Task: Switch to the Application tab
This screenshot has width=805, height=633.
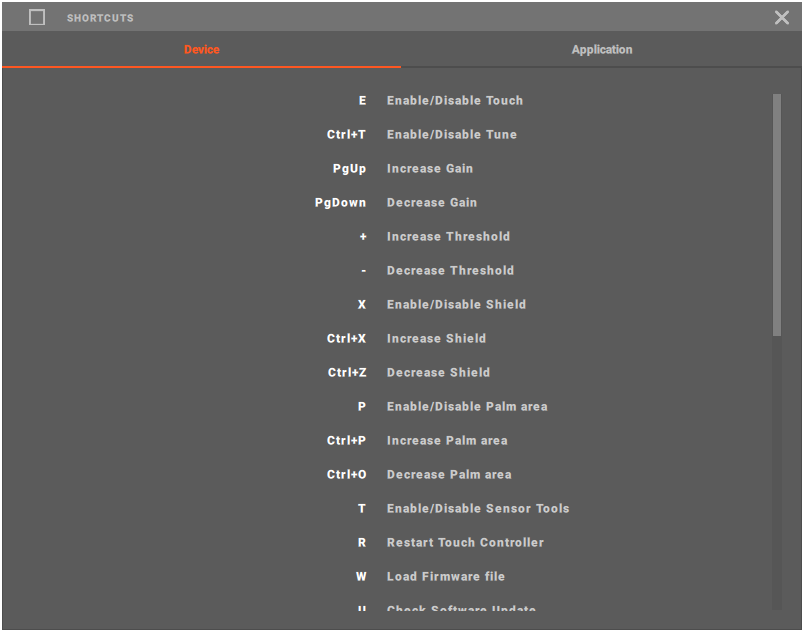Action: (602, 49)
